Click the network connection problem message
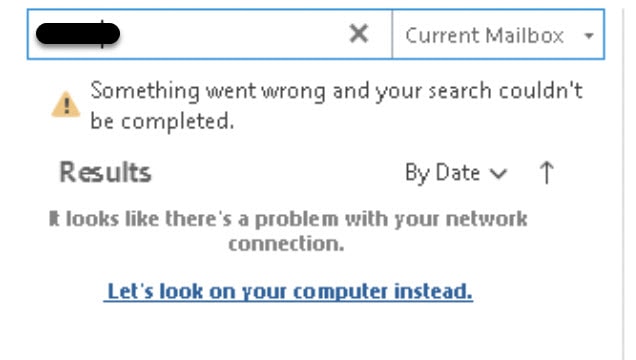The image size is (636, 360). point(288,231)
